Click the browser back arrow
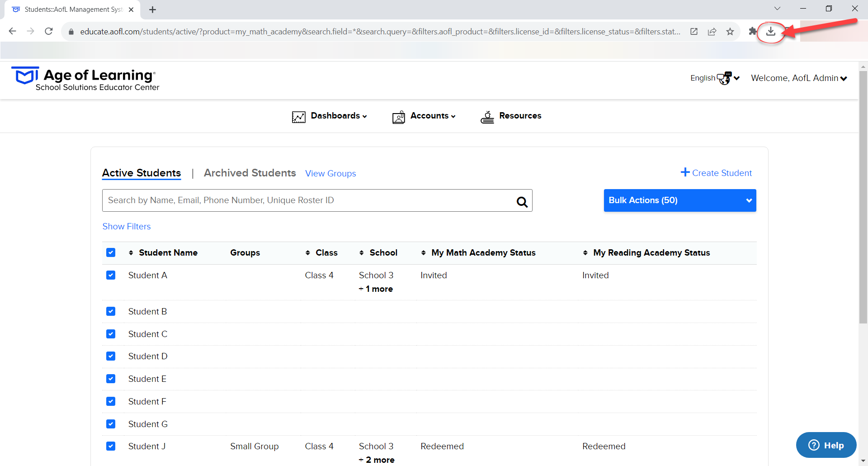 coord(13,31)
